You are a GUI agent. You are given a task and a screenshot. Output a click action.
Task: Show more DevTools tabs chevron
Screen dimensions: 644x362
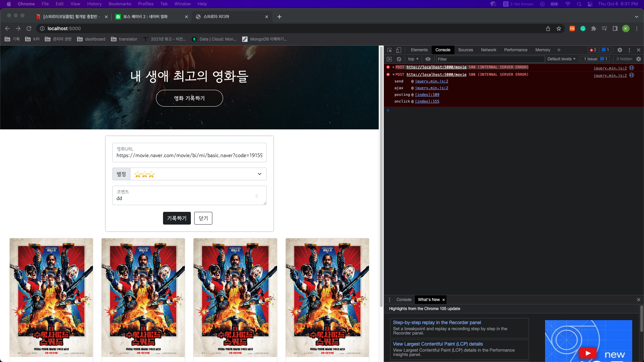pyautogui.click(x=559, y=50)
